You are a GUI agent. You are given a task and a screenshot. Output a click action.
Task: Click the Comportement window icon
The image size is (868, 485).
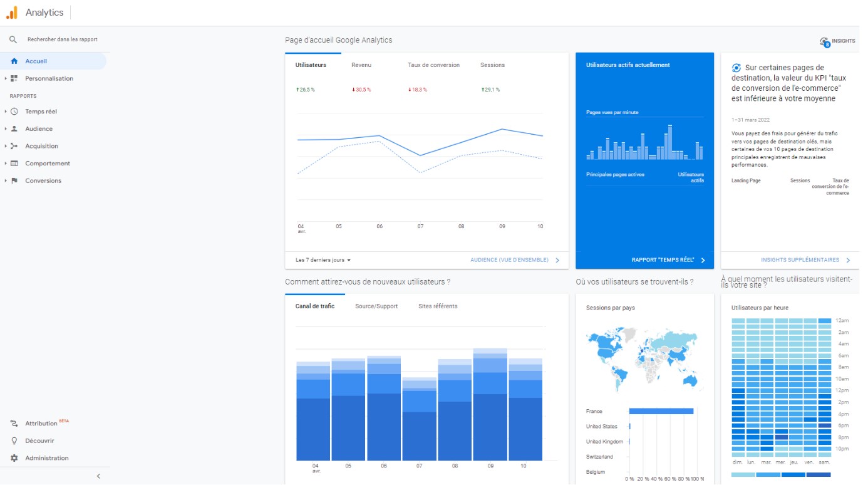[14, 164]
